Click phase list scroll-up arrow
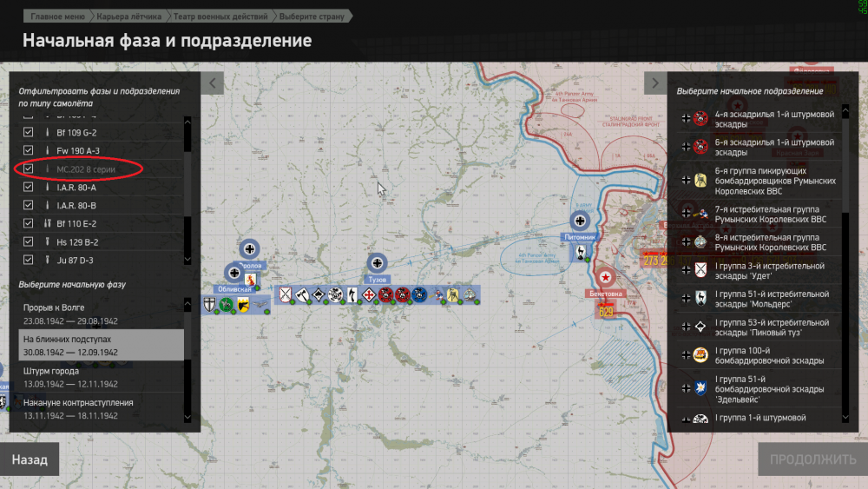The width and height of the screenshot is (868, 489). pyautogui.click(x=187, y=303)
